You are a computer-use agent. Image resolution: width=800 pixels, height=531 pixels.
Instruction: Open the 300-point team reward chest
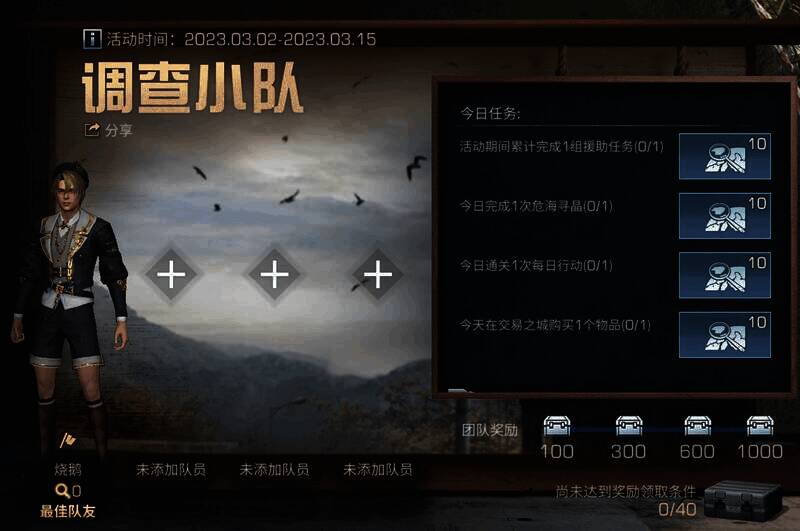point(629,425)
